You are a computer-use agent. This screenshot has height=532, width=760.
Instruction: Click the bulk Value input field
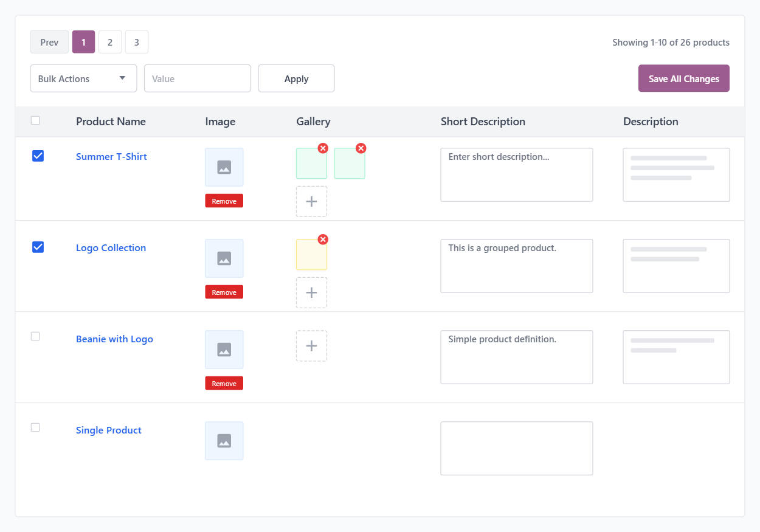[198, 78]
